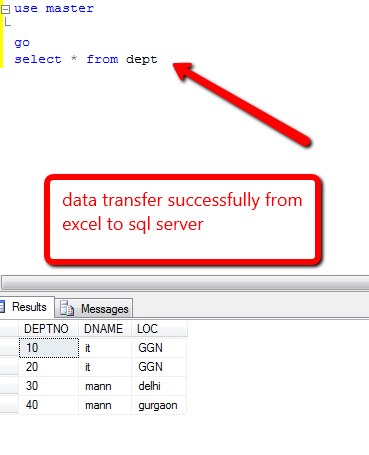Image resolution: width=369 pixels, height=455 pixels.
Task: Click the Messages tab icon
Action: (x=67, y=308)
